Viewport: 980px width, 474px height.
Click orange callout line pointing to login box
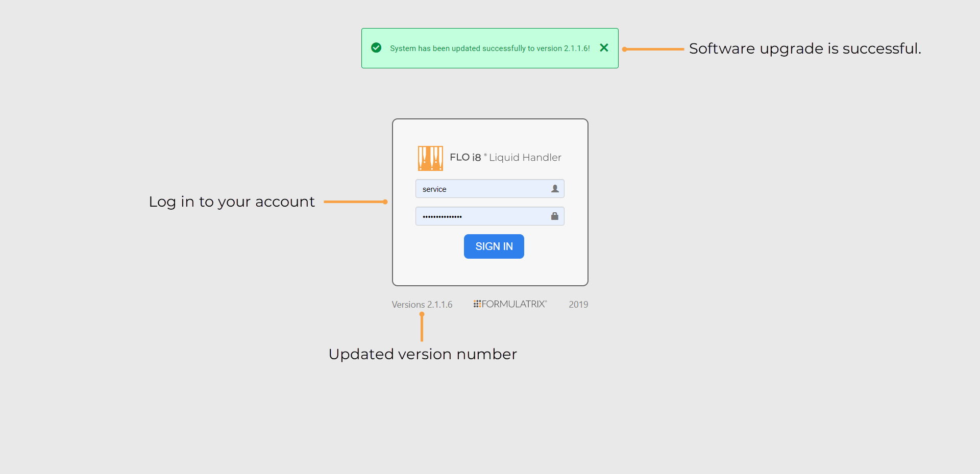tap(355, 202)
